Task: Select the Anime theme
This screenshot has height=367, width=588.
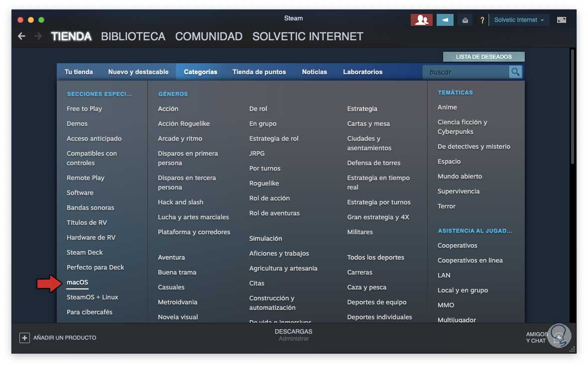Action: click(x=448, y=107)
